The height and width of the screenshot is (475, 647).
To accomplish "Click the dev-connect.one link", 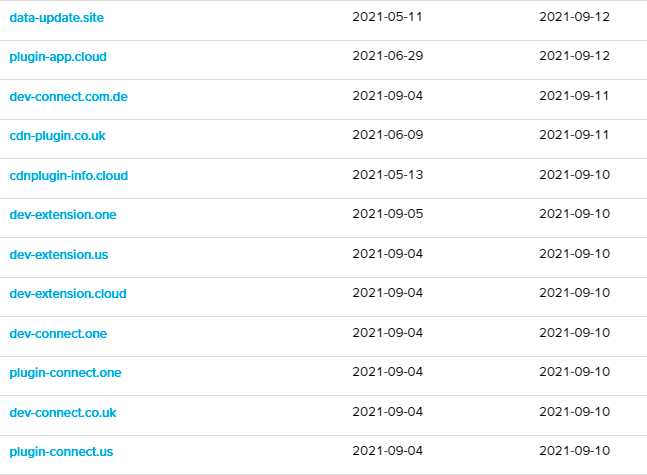I will pyautogui.click(x=58, y=333).
